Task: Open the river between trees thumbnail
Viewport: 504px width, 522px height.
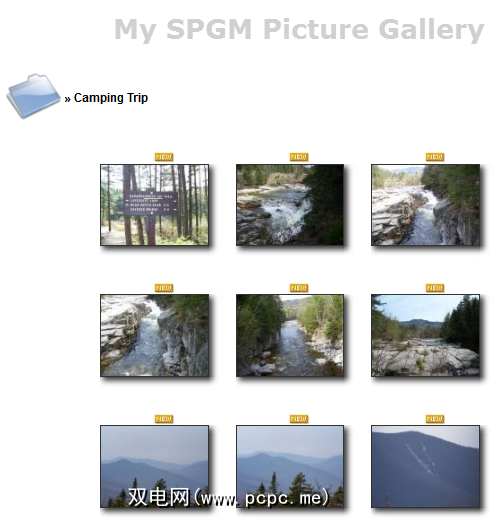Action: (290, 336)
